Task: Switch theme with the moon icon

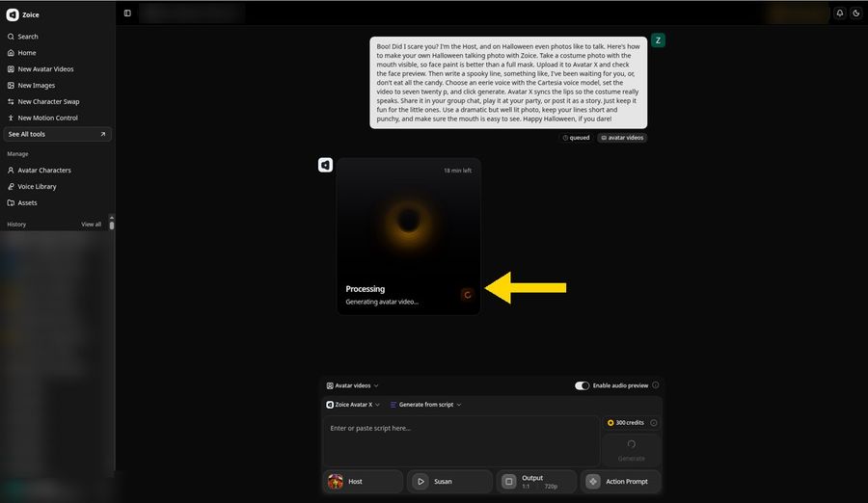Action: point(855,13)
